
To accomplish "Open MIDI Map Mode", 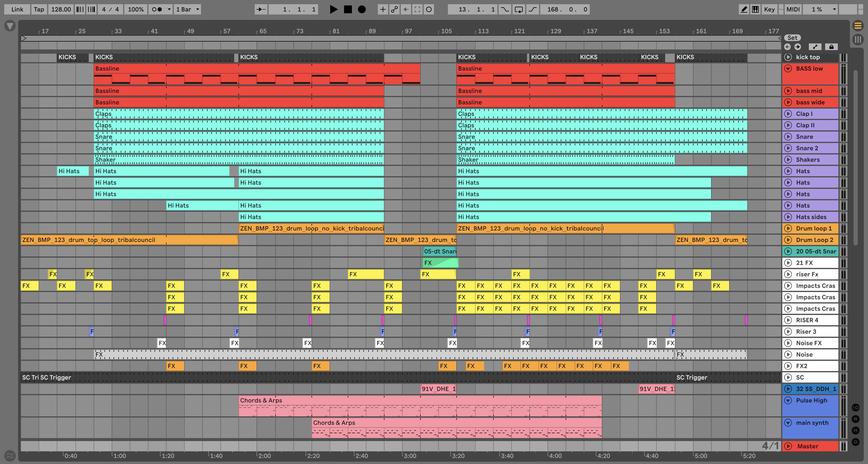I will coord(793,9).
